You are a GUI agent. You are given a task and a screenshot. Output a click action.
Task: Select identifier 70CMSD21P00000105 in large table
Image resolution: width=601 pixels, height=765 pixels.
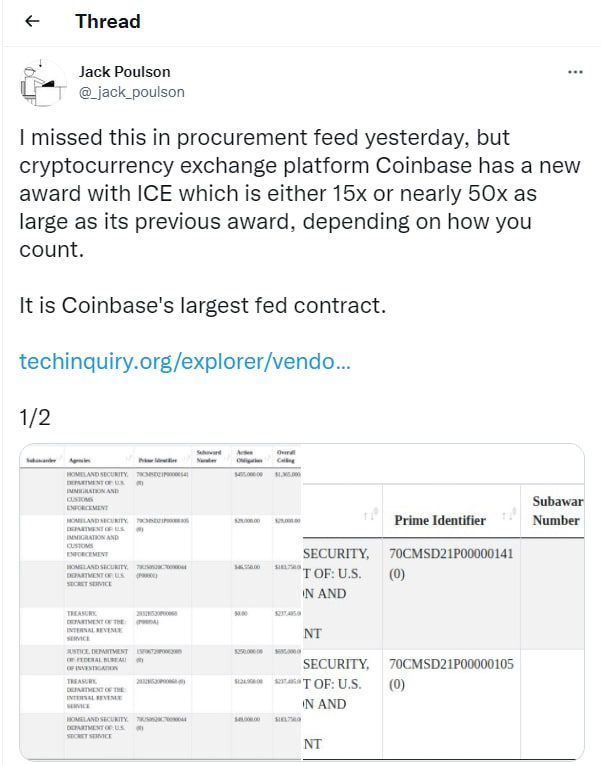pos(451,664)
